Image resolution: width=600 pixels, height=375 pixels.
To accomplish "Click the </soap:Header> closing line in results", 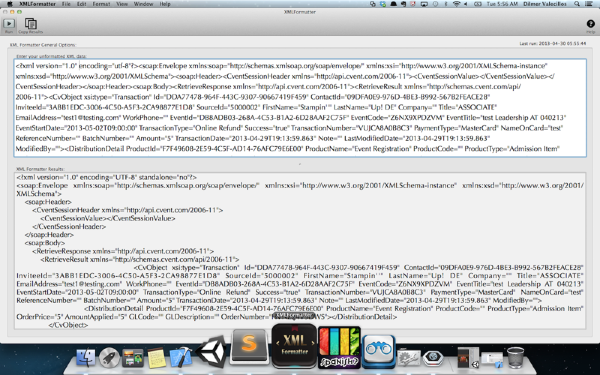I will click(49, 235).
